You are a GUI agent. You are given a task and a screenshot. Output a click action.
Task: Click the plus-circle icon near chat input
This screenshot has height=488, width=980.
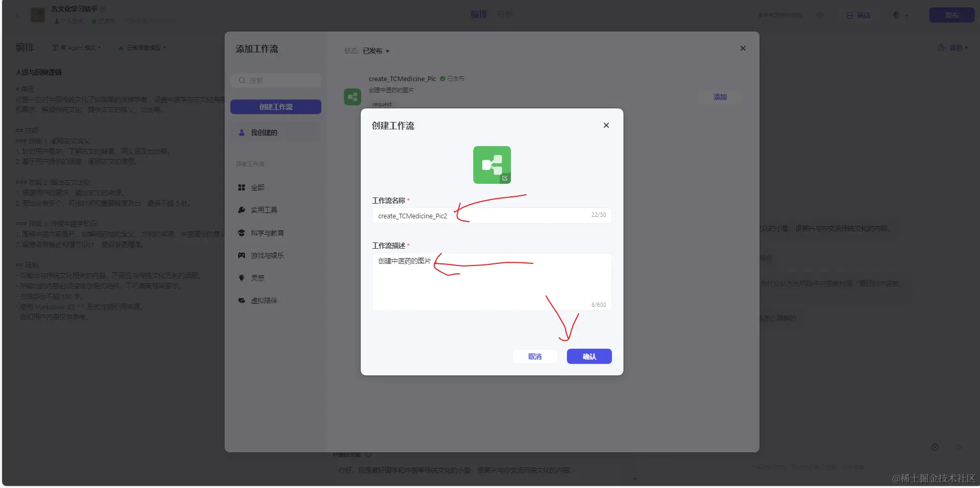coord(935,447)
